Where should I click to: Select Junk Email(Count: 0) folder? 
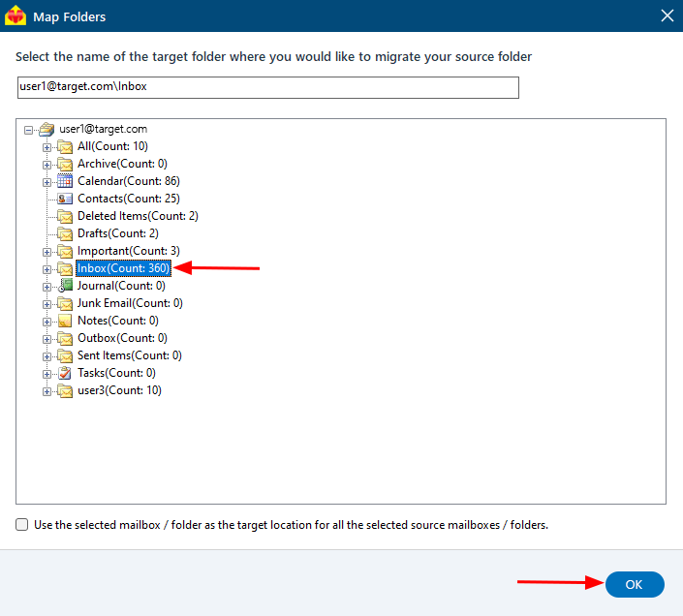(130, 303)
